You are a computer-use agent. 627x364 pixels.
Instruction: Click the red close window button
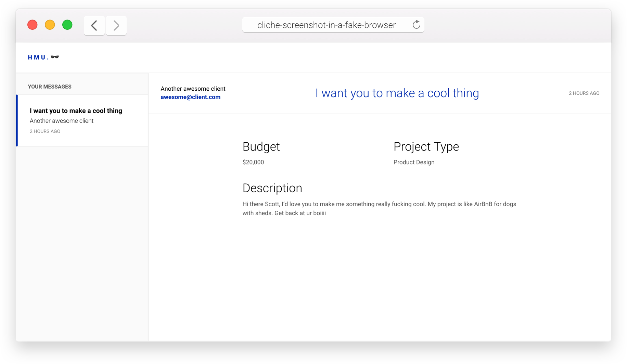pos(33,25)
